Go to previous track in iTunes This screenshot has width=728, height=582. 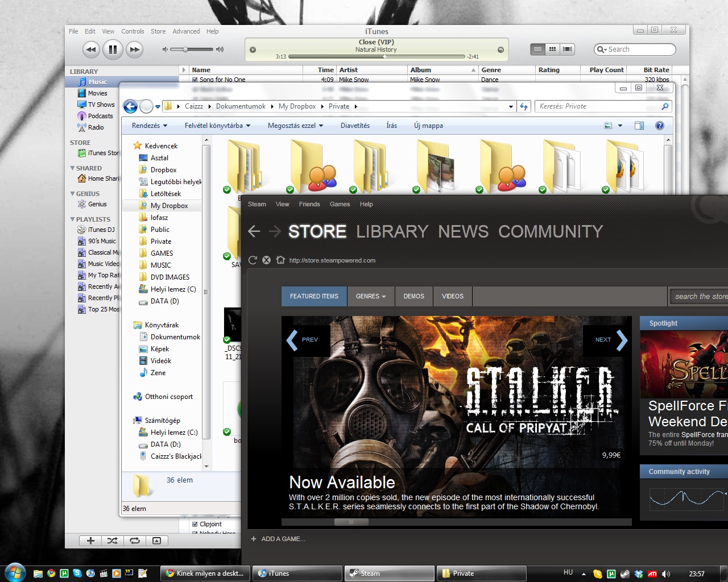click(91, 50)
